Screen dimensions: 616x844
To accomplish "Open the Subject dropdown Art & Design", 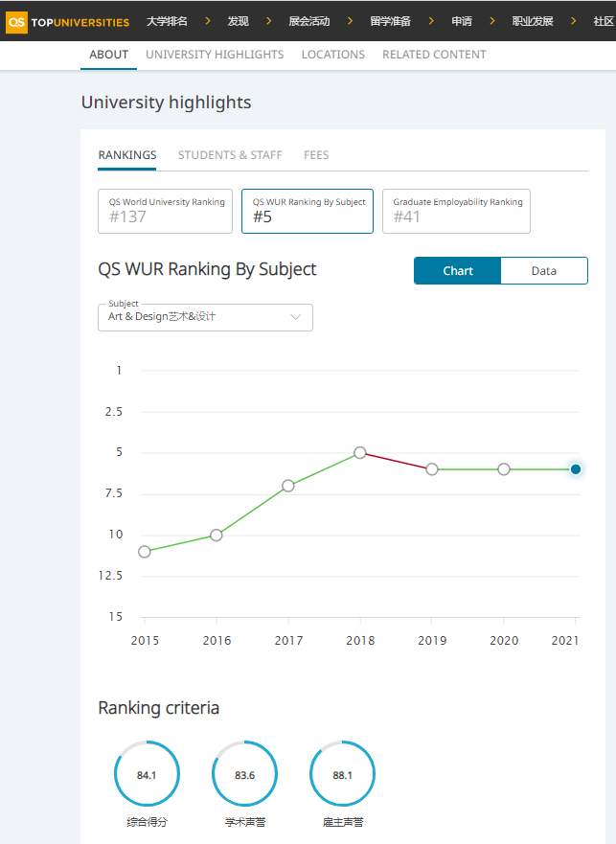I will click(x=205, y=317).
